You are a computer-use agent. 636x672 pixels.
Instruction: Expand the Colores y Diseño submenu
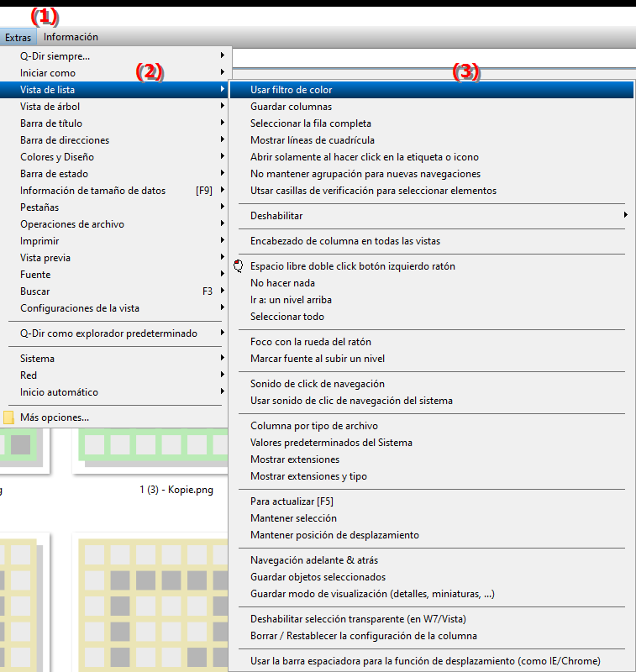click(x=115, y=157)
